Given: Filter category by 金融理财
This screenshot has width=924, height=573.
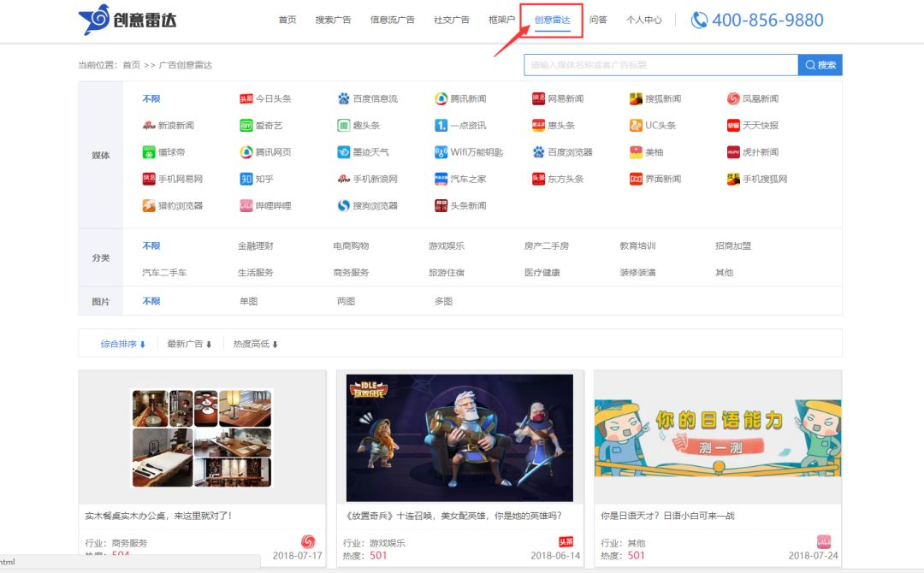Looking at the screenshot, I should [x=256, y=246].
